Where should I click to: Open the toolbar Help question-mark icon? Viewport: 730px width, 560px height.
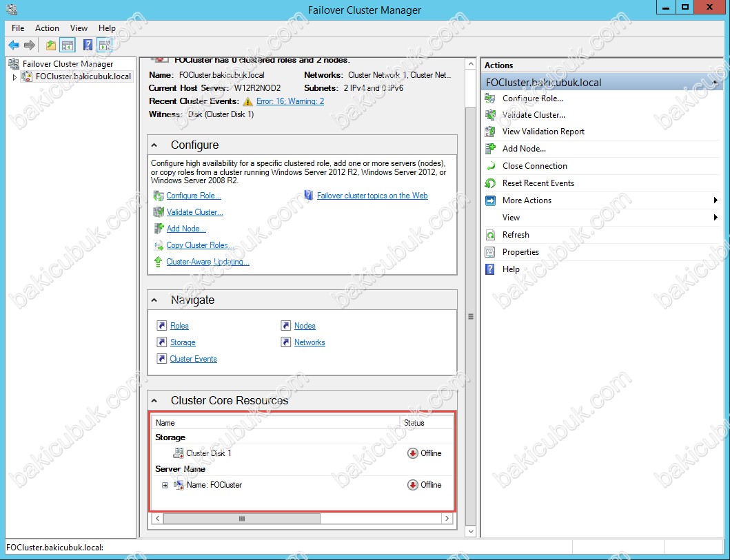tap(88, 45)
